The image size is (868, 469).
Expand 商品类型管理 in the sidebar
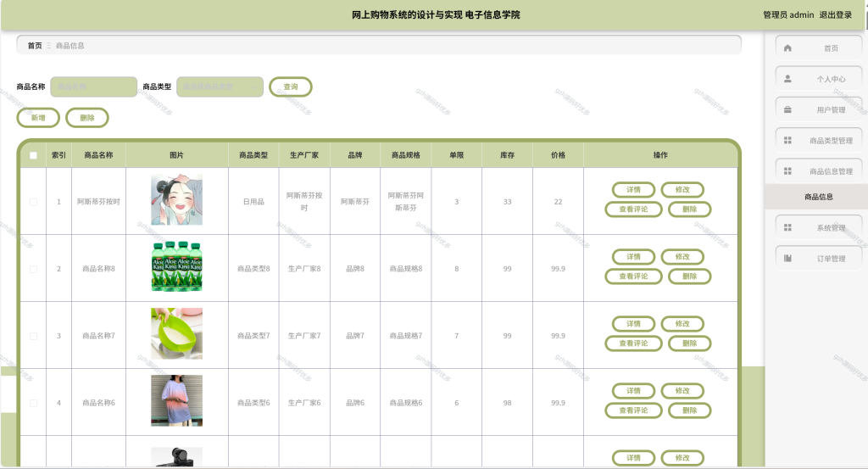click(819, 141)
